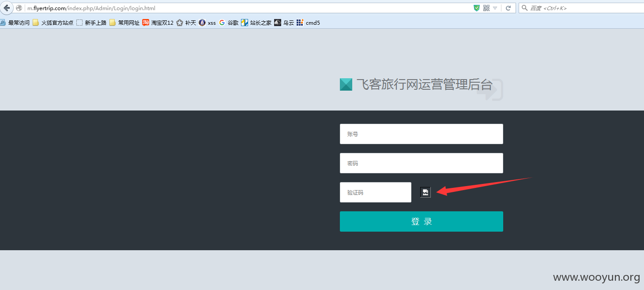Click the 账号 account input field
This screenshot has height=290, width=644.
tap(422, 134)
